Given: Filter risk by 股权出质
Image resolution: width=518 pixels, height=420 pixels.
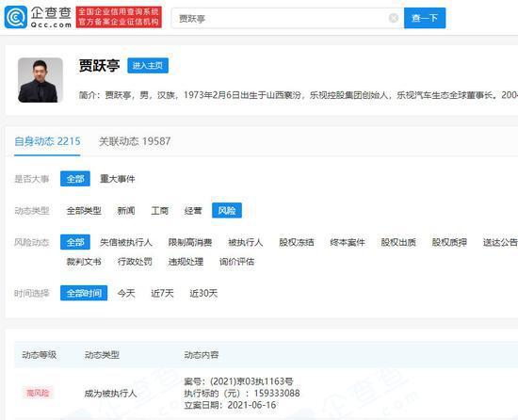Looking at the screenshot, I should pyautogui.click(x=398, y=242).
